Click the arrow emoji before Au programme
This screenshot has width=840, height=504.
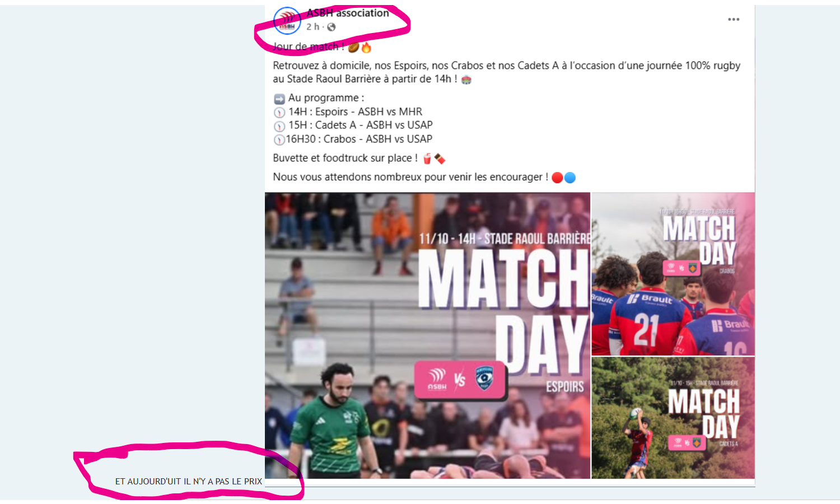[279, 99]
